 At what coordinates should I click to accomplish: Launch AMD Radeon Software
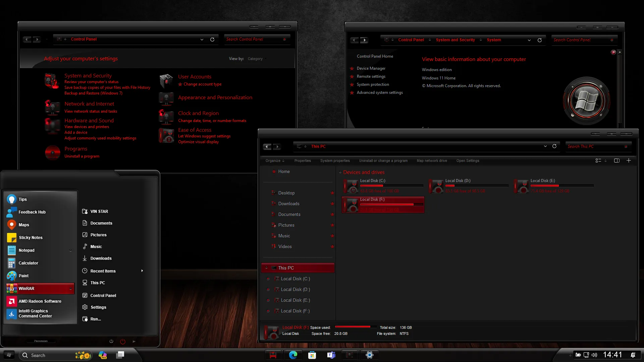40,301
